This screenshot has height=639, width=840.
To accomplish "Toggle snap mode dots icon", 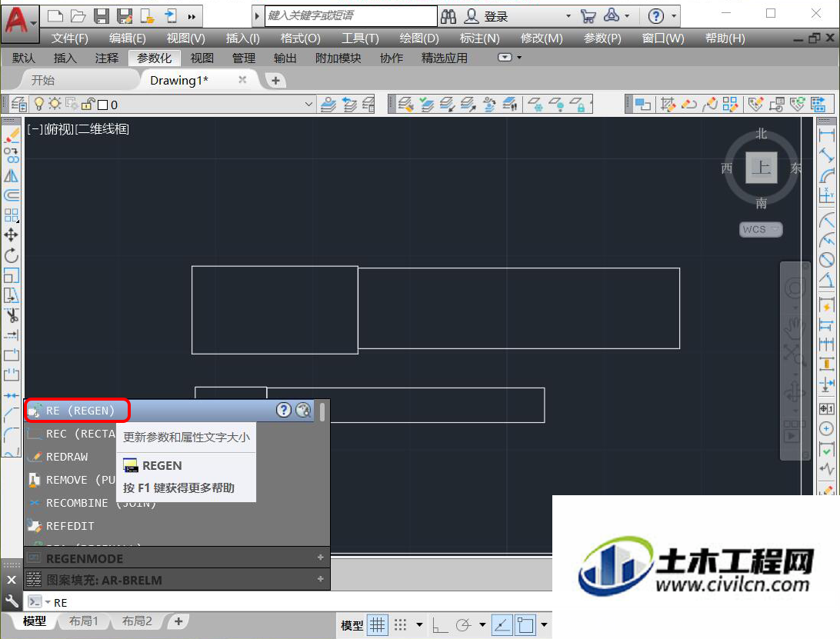I will coord(400,625).
